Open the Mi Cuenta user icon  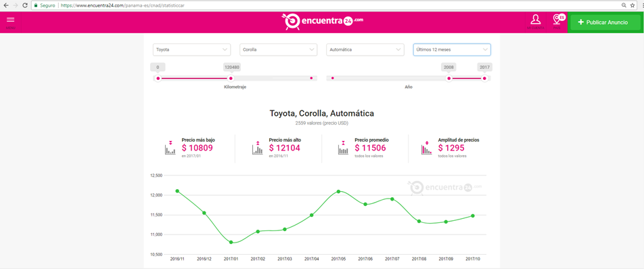point(536,20)
